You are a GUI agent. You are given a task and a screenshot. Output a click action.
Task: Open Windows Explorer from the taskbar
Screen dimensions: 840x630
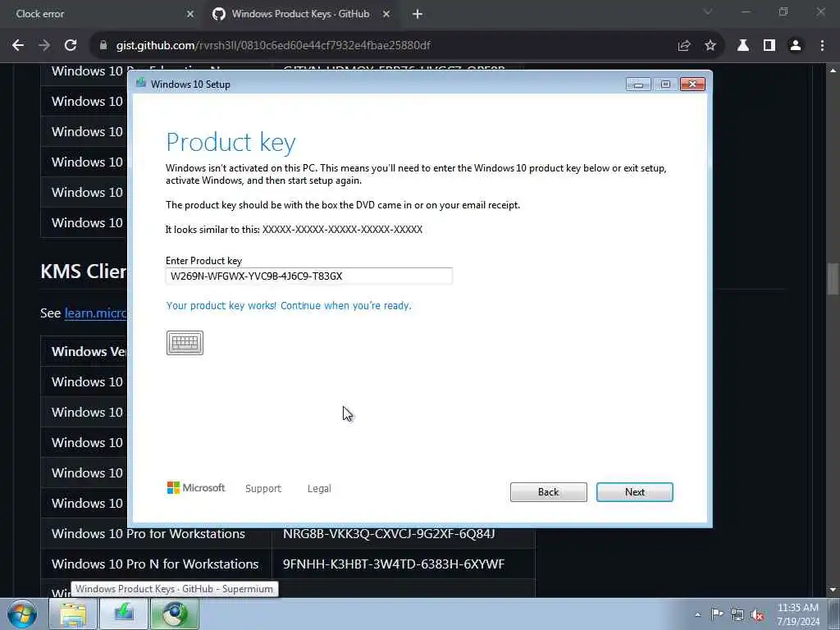(x=73, y=614)
